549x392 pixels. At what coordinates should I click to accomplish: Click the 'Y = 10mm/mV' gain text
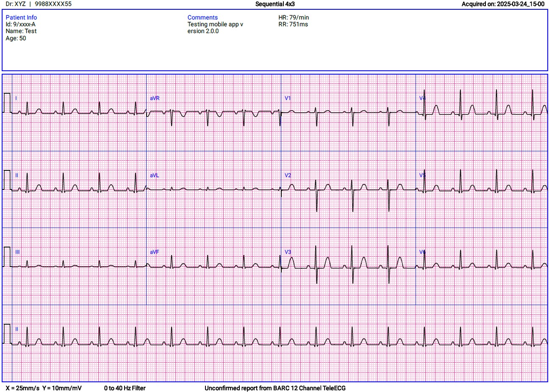(62, 388)
